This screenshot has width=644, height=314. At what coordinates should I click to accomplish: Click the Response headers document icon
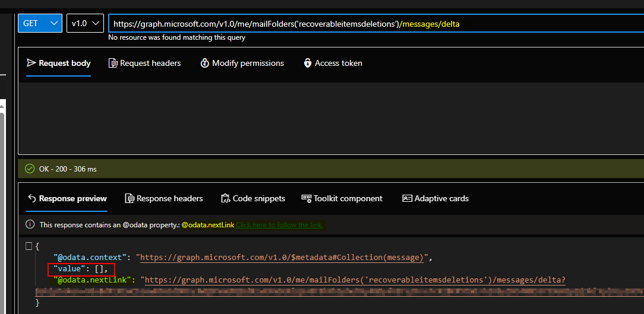pyautogui.click(x=130, y=199)
